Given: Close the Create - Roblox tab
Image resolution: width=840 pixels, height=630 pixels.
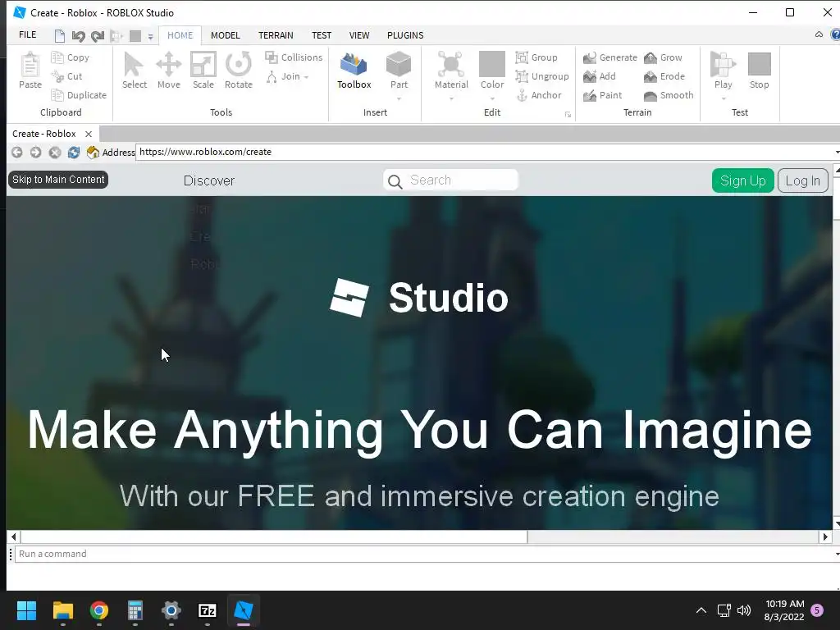Looking at the screenshot, I should [x=89, y=134].
